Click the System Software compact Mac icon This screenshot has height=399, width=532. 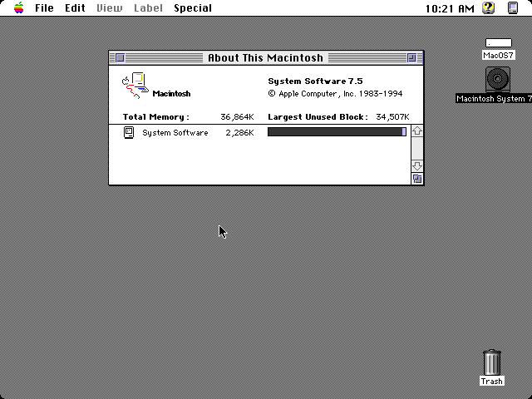coord(129,132)
